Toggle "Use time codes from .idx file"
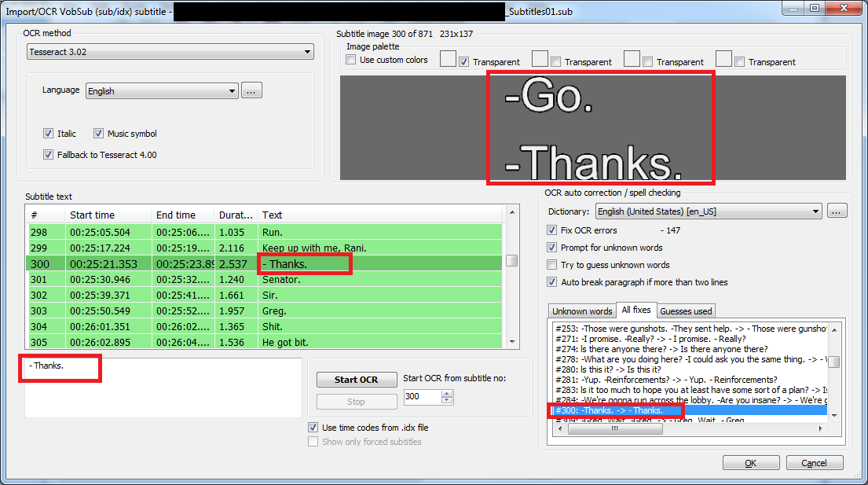The height and width of the screenshot is (485, 868). (x=313, y=427)
